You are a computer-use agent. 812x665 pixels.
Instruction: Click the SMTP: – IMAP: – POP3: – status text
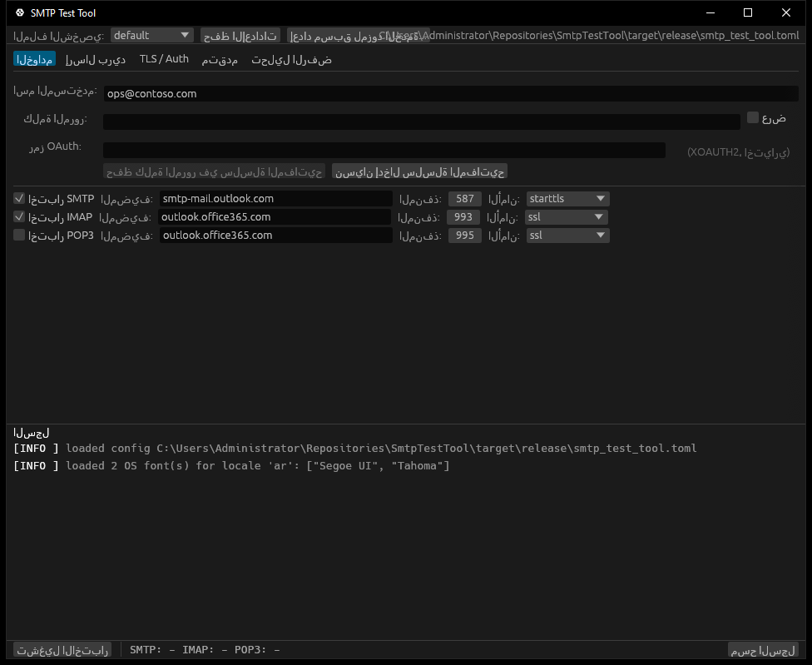coord(205,650)
